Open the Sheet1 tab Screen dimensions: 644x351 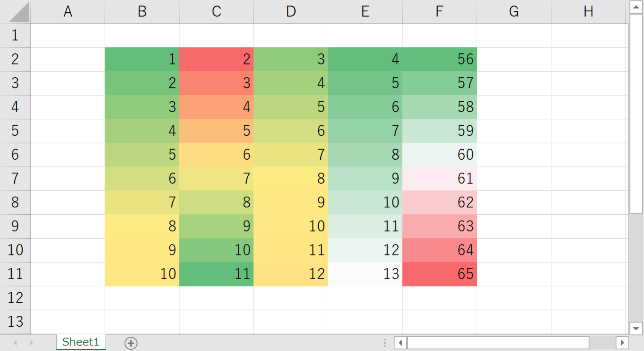pyautogui.click(x=80, y=342)
